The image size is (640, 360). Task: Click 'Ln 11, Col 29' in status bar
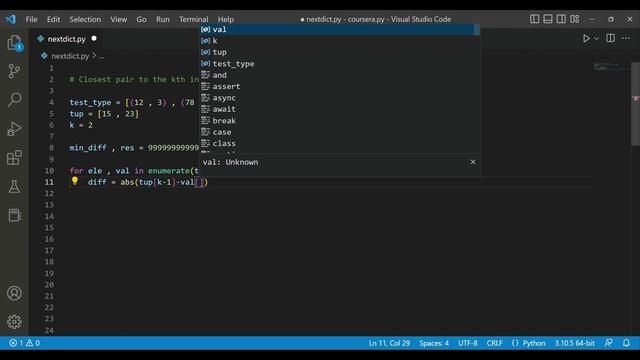[389, 343]
